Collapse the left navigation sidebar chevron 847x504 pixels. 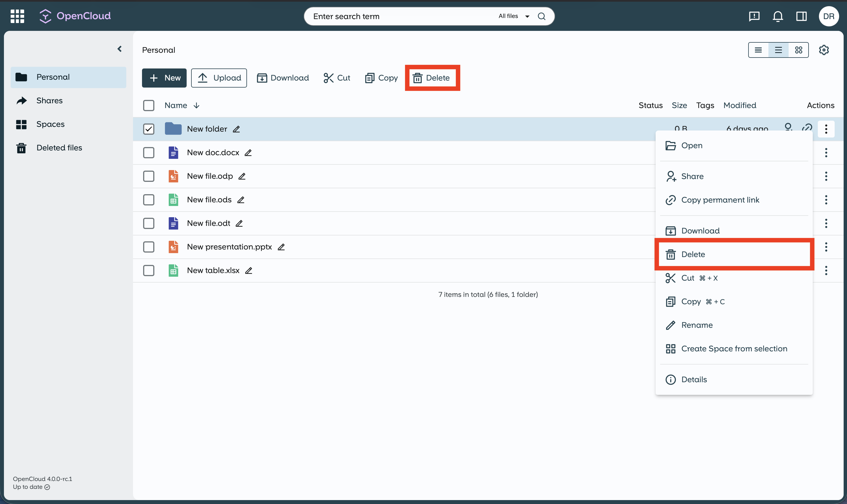(120, 49)
